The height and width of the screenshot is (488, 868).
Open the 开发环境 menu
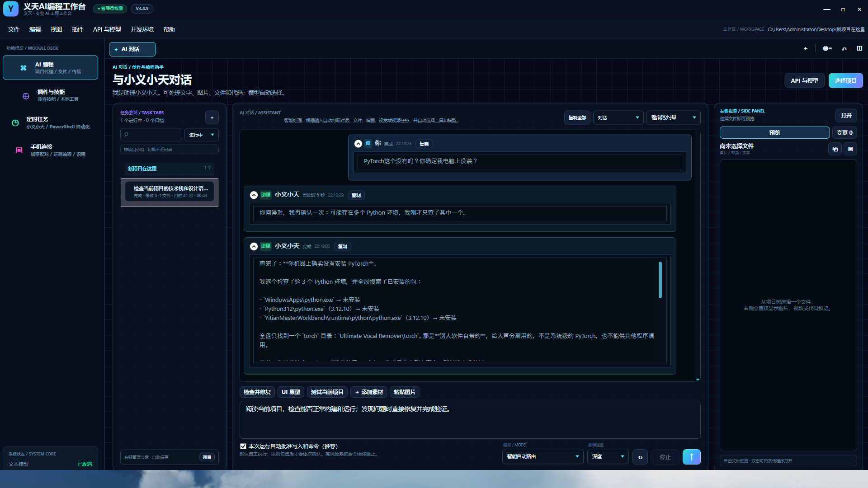tap(142, 29)
